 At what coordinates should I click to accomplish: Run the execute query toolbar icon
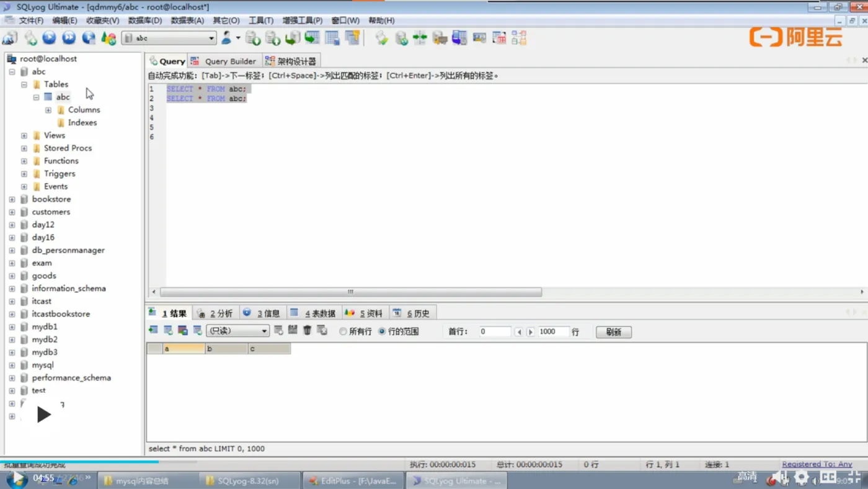pyautogui.click(x=49, y=38)
